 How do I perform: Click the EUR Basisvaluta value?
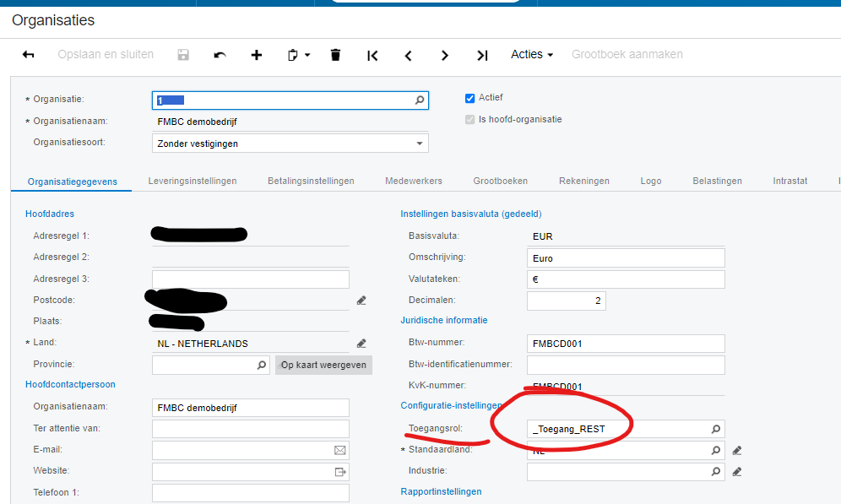coord(543,236)
